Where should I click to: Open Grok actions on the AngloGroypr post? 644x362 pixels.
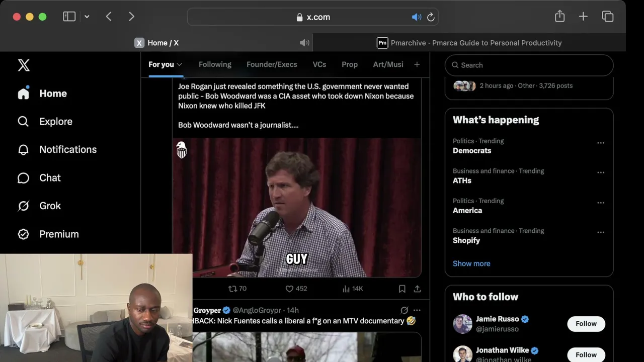(x=404, y=310)
